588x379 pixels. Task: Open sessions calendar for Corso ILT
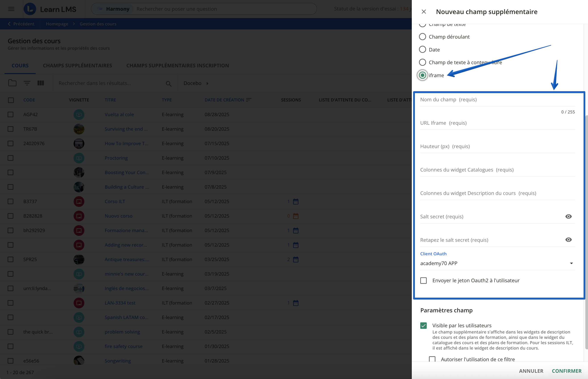pos(296,202)
